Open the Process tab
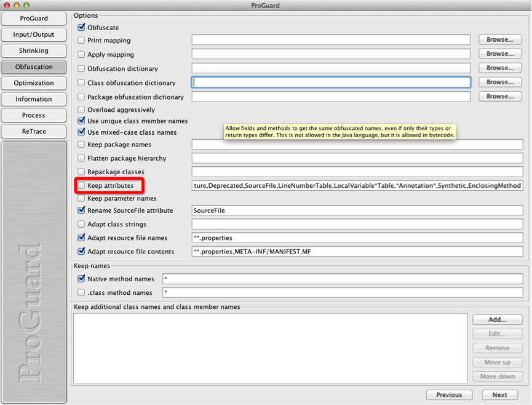Image resolution: width=532 pixels, height=405 pixels. (x=34, y=115)
